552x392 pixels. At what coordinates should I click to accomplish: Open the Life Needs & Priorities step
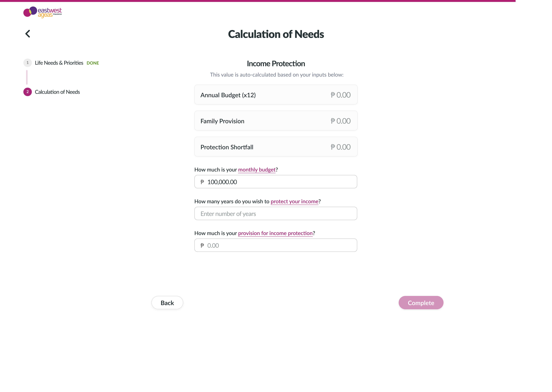point(59,63)
